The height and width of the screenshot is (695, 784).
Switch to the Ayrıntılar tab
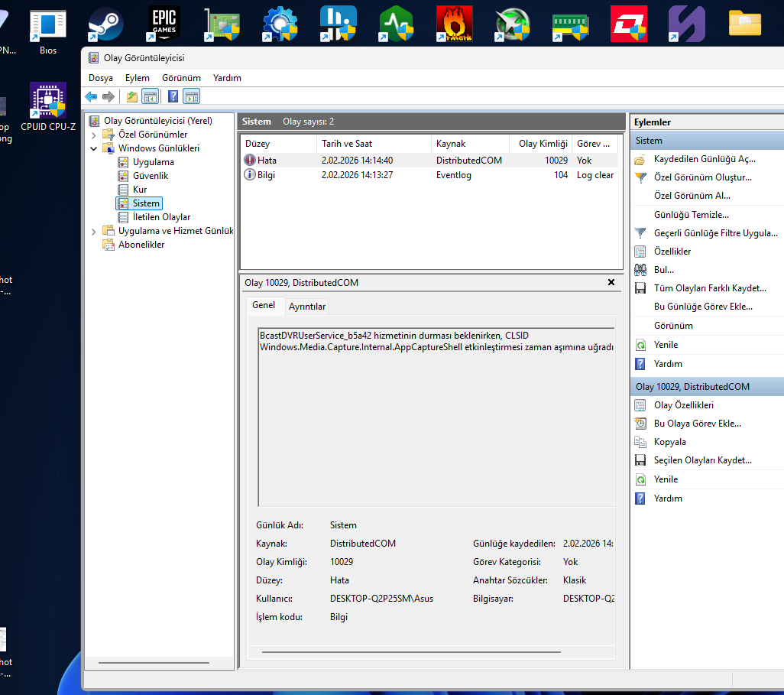click(307, 307)
